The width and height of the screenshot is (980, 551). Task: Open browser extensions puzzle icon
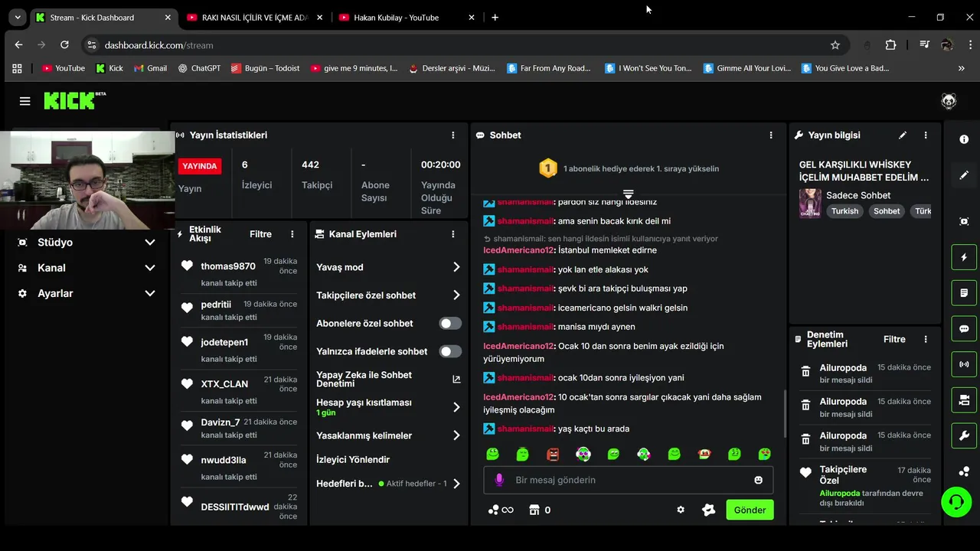(890, 45)
